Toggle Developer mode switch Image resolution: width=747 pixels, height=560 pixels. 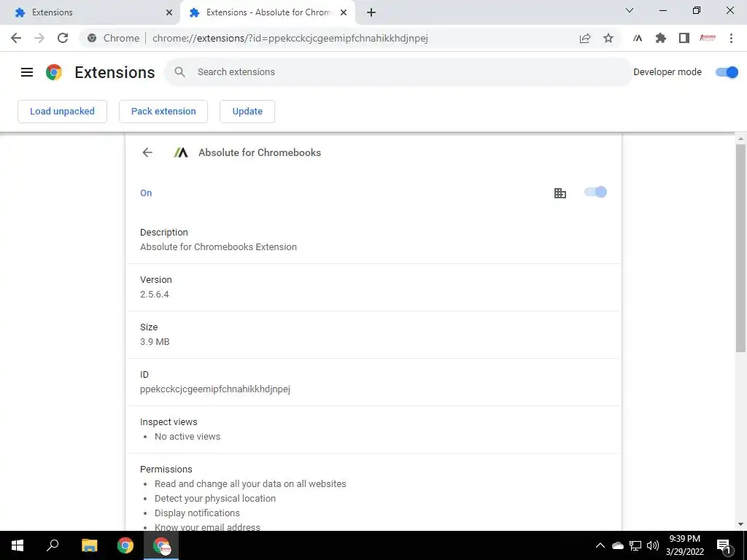727,72
